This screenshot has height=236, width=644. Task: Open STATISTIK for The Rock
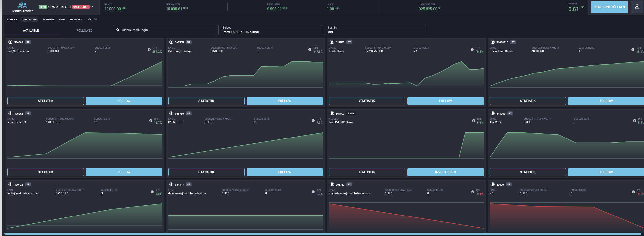coord(528,172)
